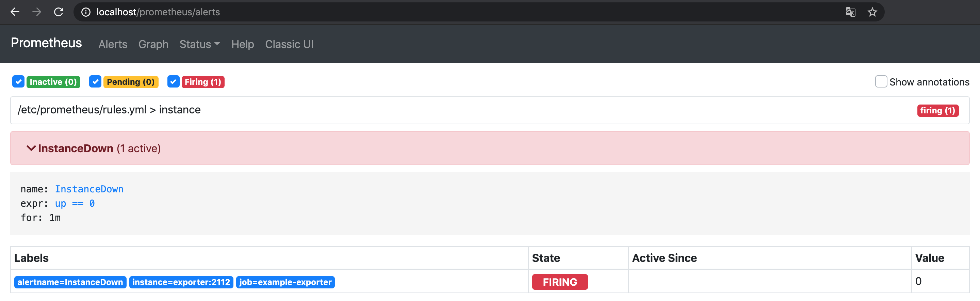This screenshot has height=301, width=980.
Task: Enable the Show annotations checkbox
Action: click(881, 81)
